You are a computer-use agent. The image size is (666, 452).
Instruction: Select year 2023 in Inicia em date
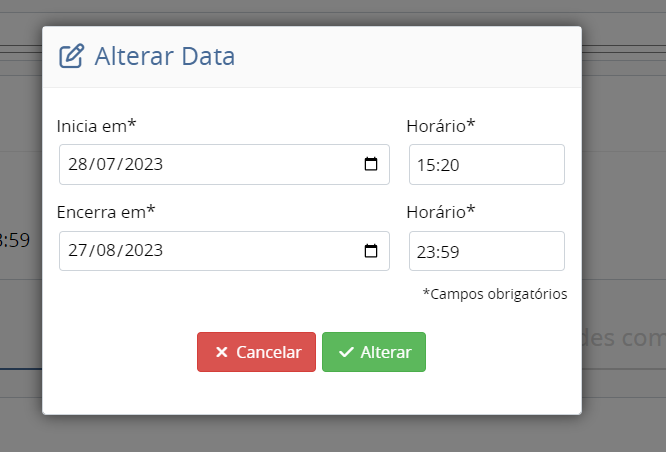[x=142, y=165]
